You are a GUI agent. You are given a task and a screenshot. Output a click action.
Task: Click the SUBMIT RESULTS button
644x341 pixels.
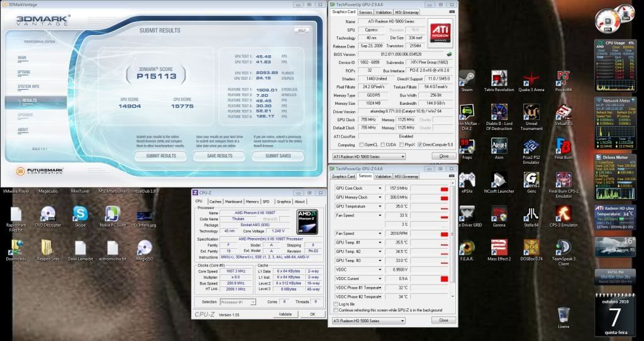point(160,156)
